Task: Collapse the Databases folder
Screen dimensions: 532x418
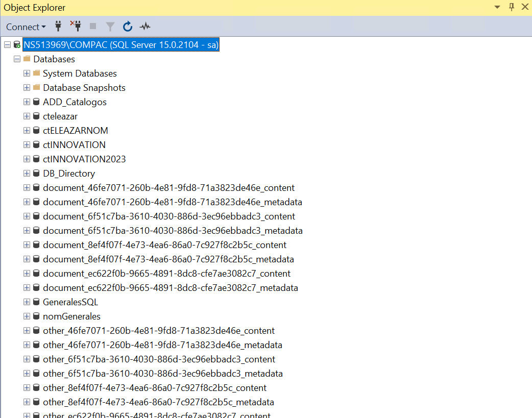Action: pyautogui.click(x=17, y=59)
